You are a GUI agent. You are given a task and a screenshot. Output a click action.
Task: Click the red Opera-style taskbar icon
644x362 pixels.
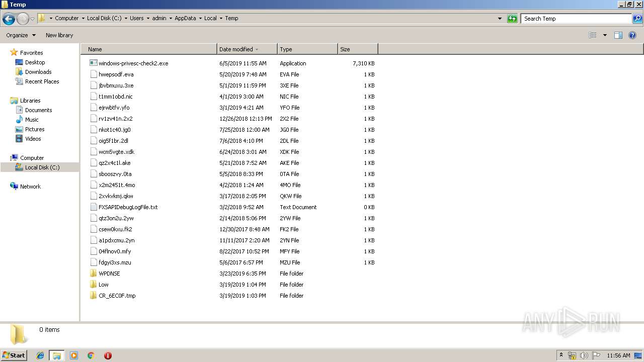108,355
